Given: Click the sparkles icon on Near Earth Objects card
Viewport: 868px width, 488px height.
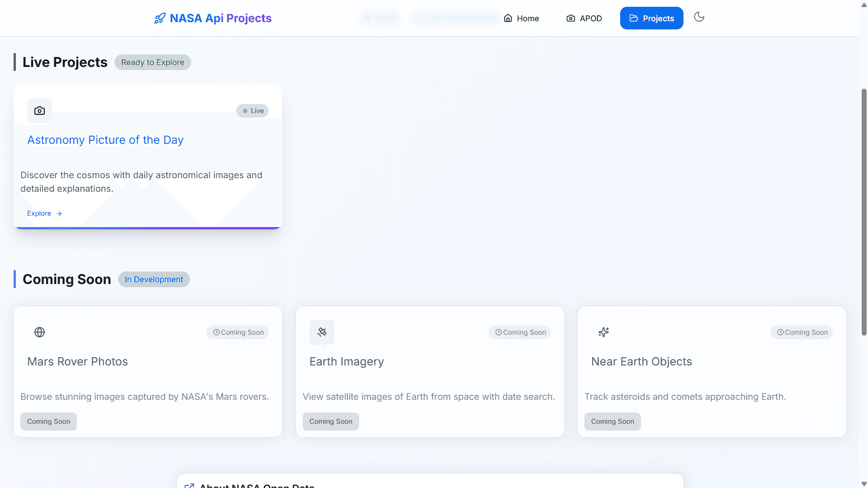Looking at the screenshot, I should (603, 332).
